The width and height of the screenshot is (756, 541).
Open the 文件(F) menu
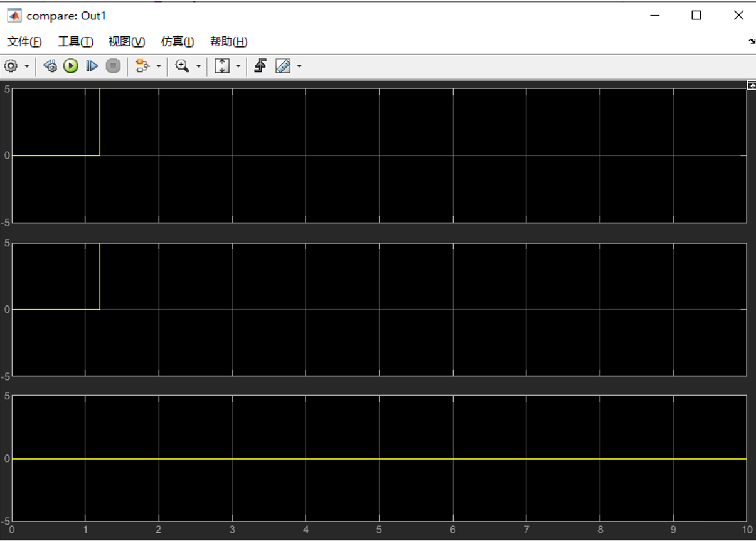click(24, 42)
